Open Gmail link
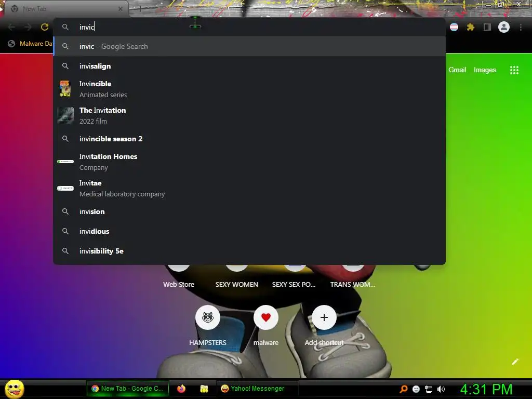The width and height of the screenshot is (532, 399). pyautogui.click(x=457, y=70)
